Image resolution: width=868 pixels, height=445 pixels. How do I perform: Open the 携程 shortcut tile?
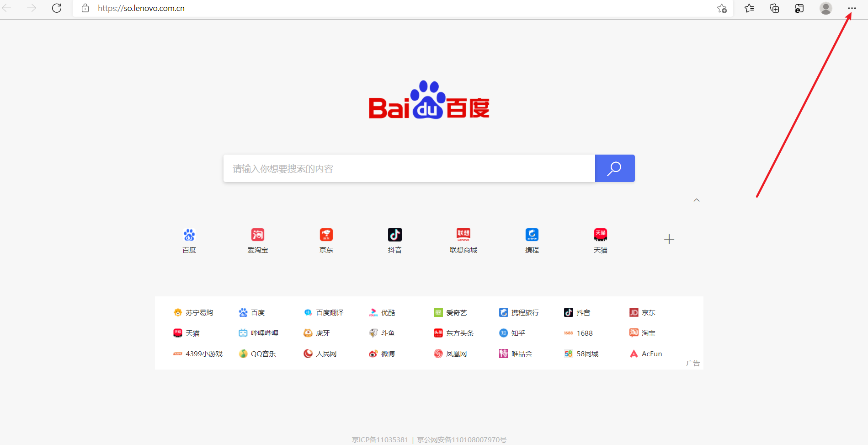pos(532,240)
